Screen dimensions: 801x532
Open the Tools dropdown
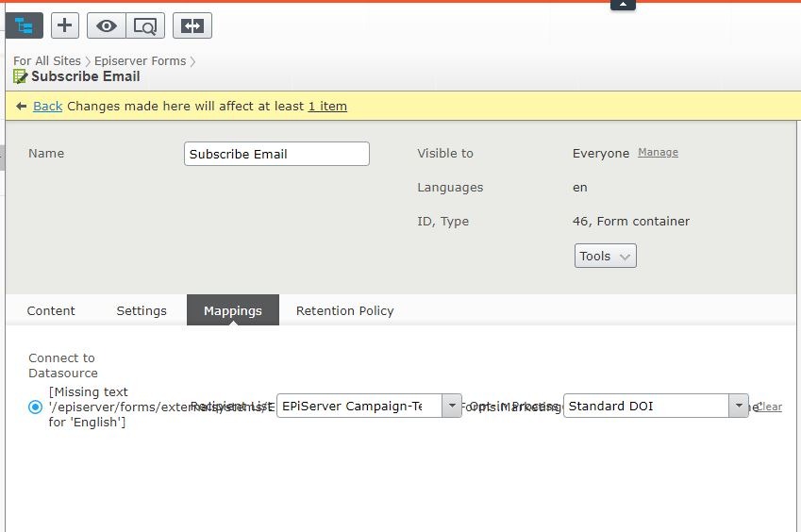pos(605,256)
